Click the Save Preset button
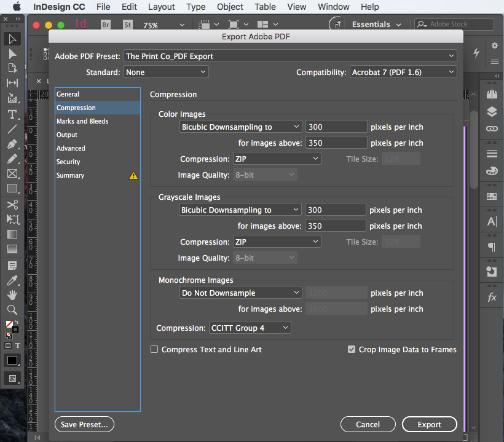The image size is (504, 442). point(84,424)
